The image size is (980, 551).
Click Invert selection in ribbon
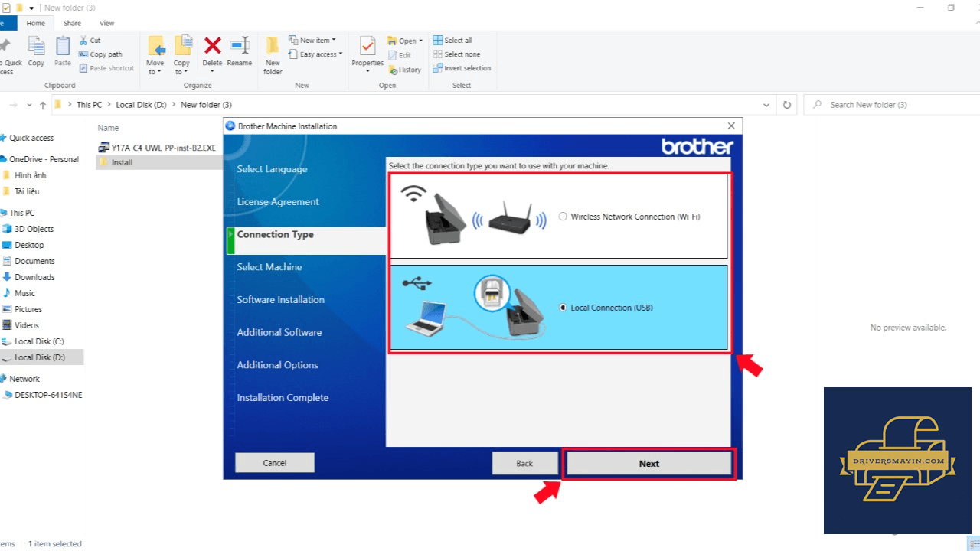click(x=462, y=68)
